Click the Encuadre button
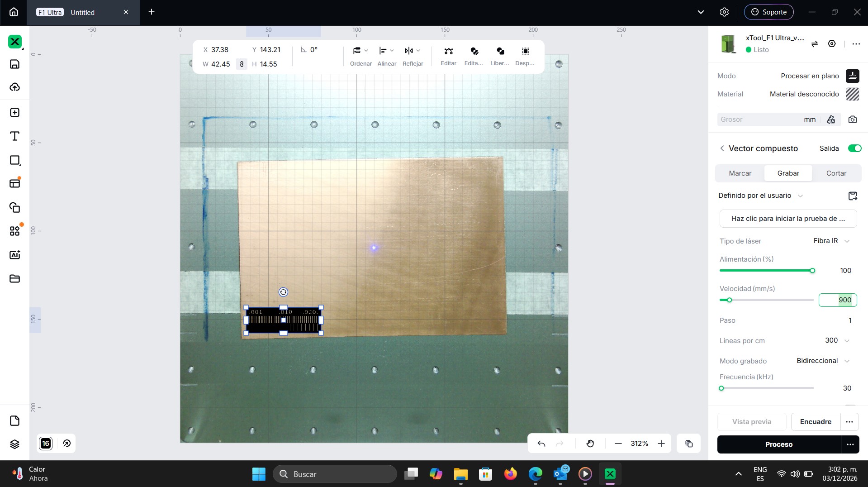 point(816,422)
